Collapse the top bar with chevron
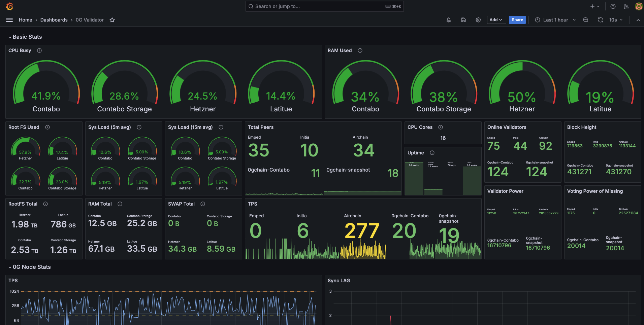Image resolution: width=644 pixels, height=325 pixels. pos(638,20)
